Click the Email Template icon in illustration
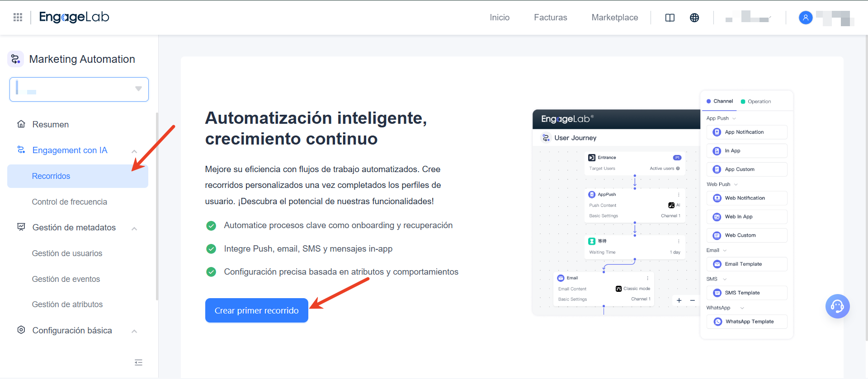868x379 pixels. click(x=717, y=264)
